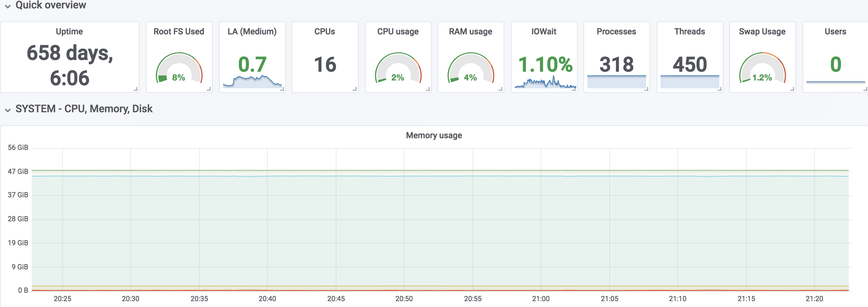Click the Quick overview row title
868x307 pixels.
coord(51,6)
